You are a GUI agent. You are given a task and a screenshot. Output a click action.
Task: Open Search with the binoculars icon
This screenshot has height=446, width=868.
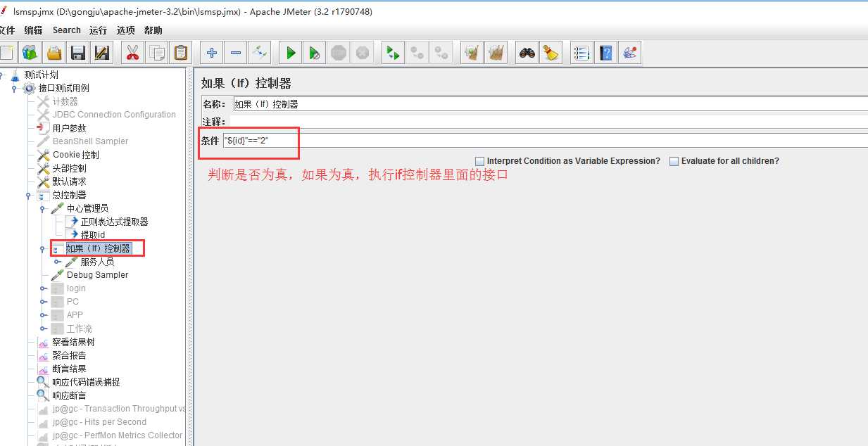(x=527, y=53)
